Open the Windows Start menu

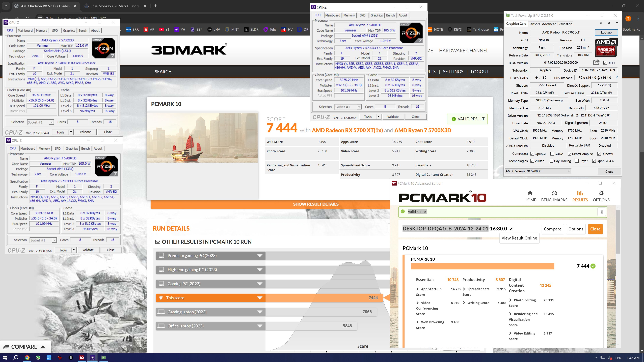pyautogui.click(x=5, y=357)
